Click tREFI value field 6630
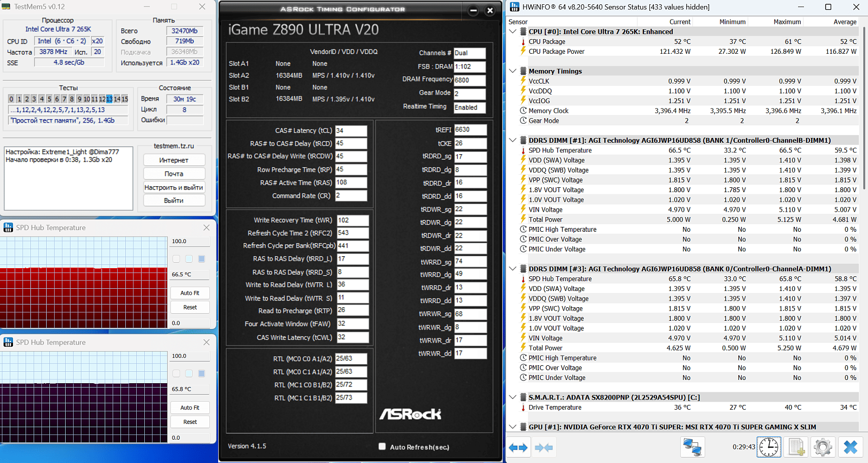The width and height of the screenshot is (868, 463). click(x=470, y=130)
